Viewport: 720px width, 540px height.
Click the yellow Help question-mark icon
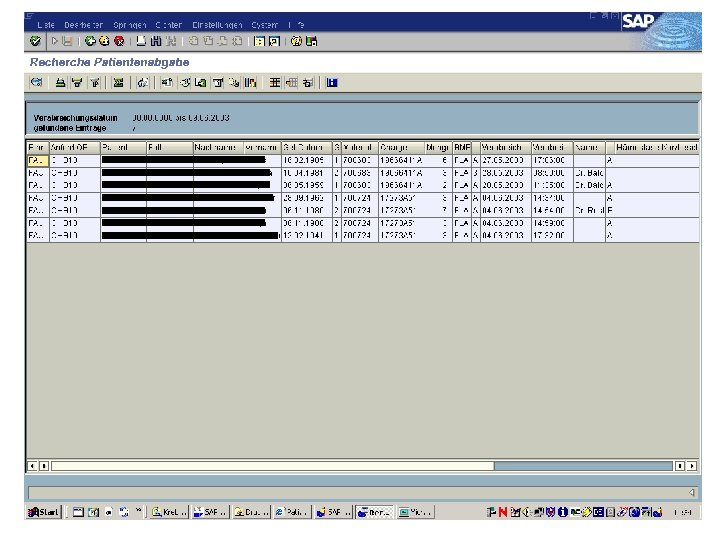click(x=296, y=41)
